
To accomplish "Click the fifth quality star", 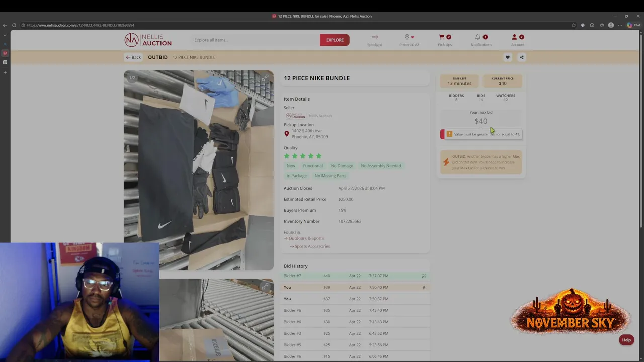I will (319, 156).
